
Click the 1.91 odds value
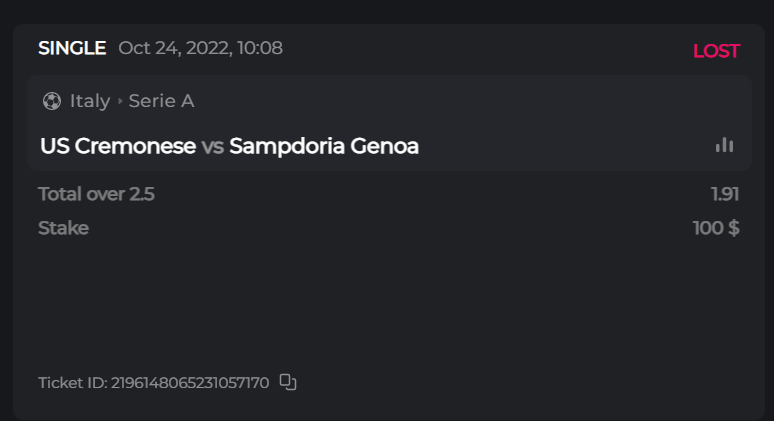pos(725,194)
